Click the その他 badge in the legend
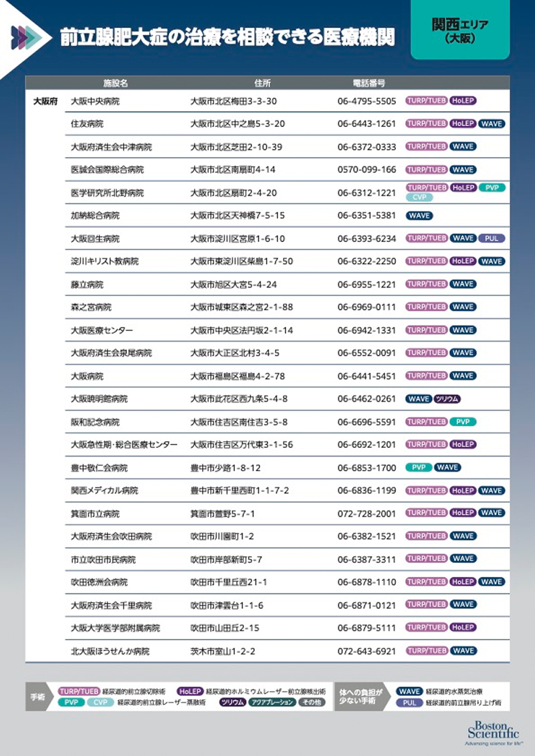This screenshot has width=535, height=756. (x=311, y=703)
